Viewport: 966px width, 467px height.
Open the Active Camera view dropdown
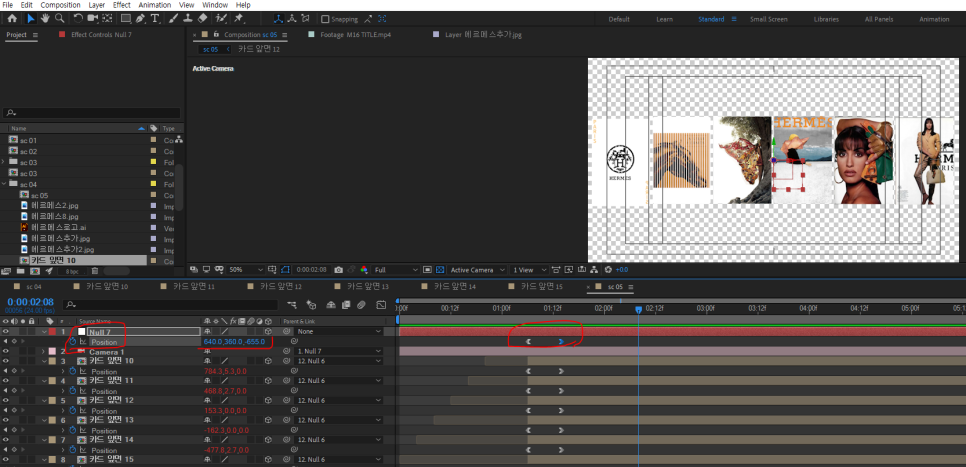(477, 270)
